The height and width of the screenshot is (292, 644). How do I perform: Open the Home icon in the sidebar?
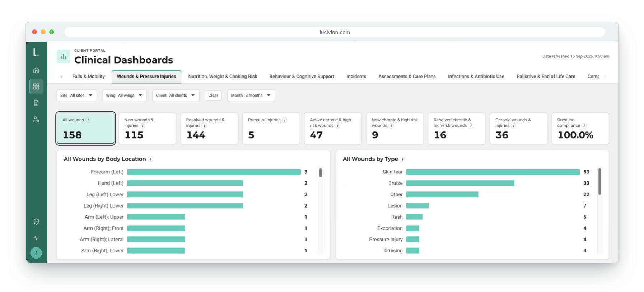[36, 70]
